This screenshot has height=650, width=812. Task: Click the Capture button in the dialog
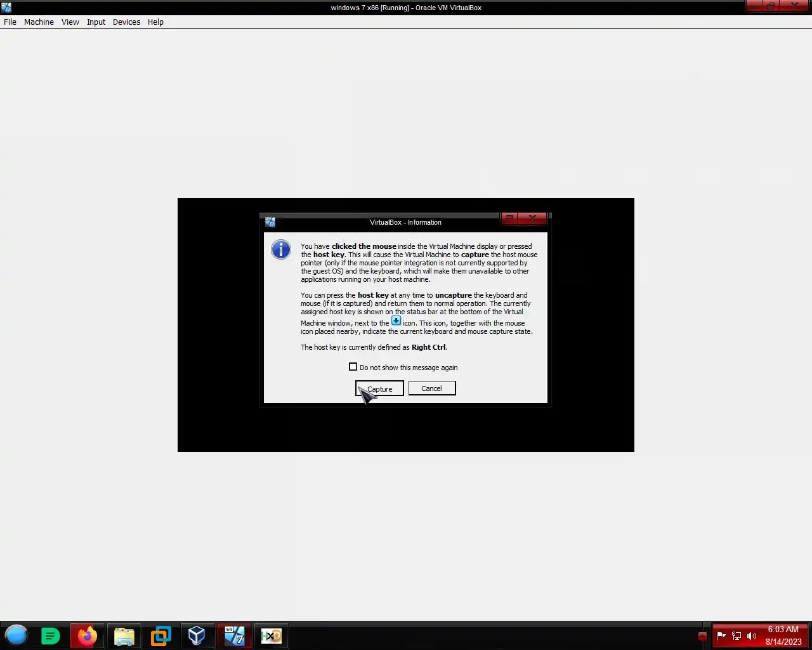coord(379,388)
